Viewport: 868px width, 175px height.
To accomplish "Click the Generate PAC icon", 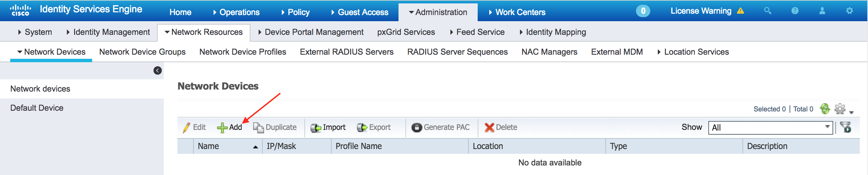I will [x=417, y=127].
